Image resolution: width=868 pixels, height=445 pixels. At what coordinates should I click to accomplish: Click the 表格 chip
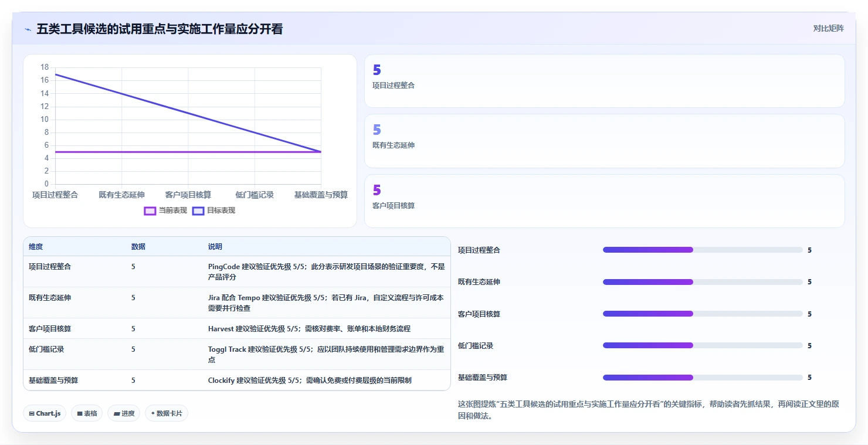[87, 413]
